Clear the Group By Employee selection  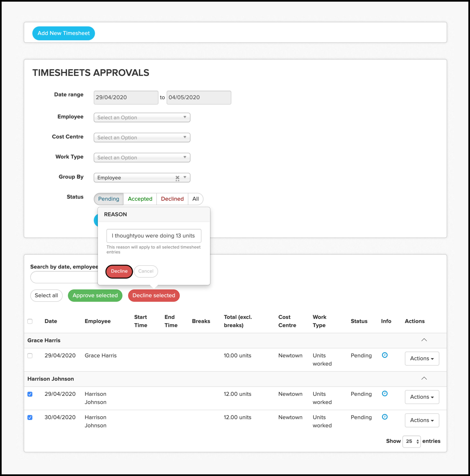(177, 177)
